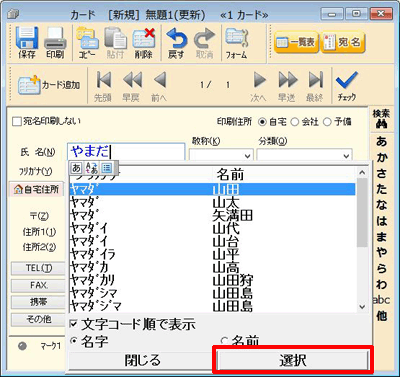
Task: Jump to abc index in sidebar
Action: pos(381,300)
